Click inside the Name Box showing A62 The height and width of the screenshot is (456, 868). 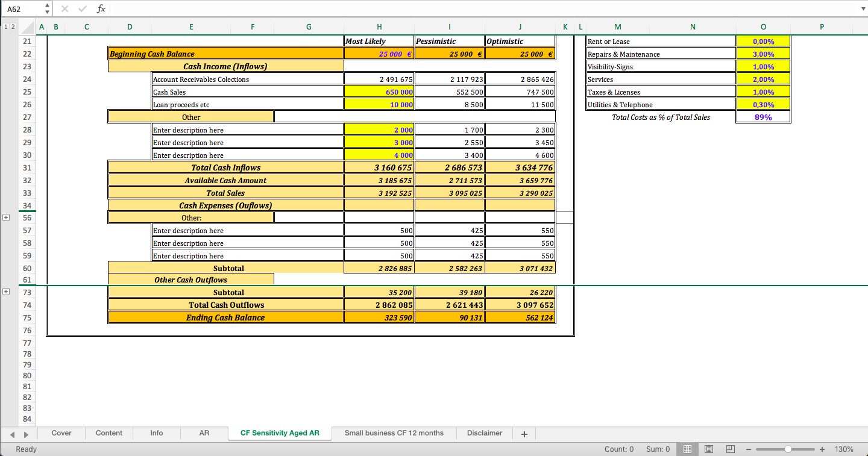18,8
